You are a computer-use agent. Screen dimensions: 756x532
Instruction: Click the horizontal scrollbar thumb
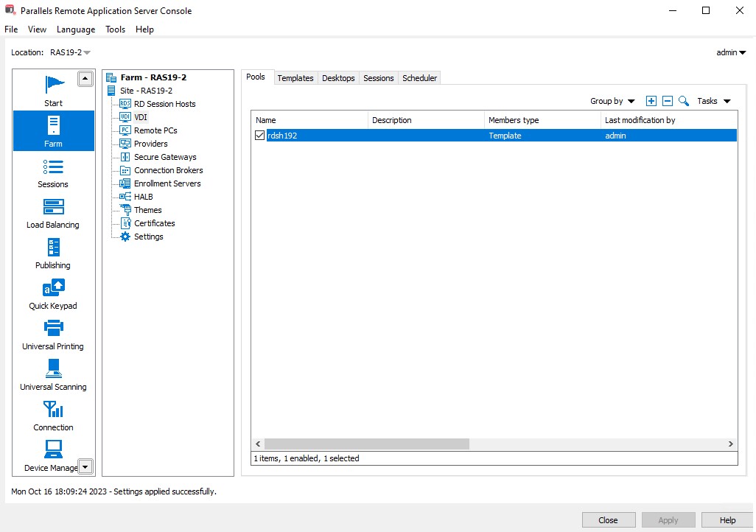(366, 444)
